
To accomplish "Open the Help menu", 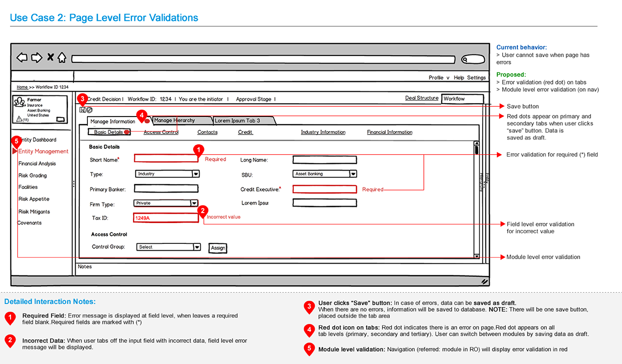I will [459, 77].
